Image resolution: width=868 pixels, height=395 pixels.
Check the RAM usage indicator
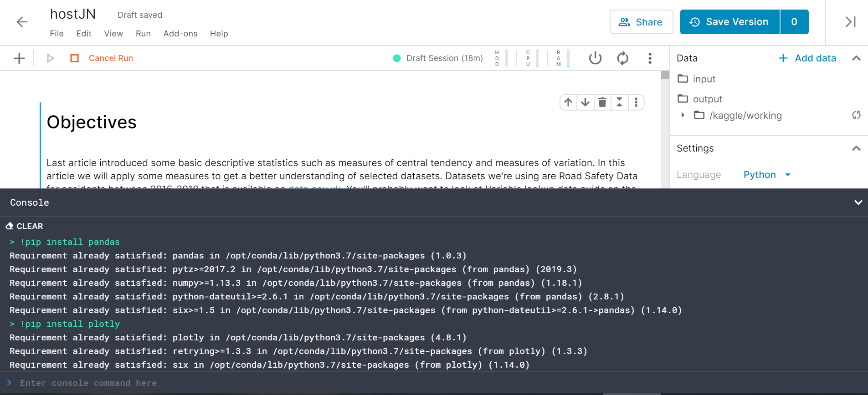click(563, 58)
